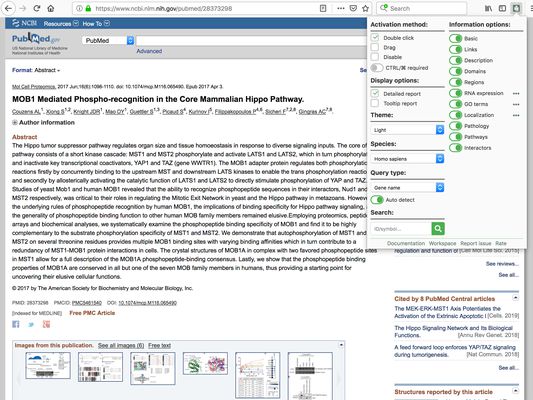Image resolution: width=533 pixels, height=400 pixels.
Task: Toggle the Pathways information option
Action: pos(455,137)
